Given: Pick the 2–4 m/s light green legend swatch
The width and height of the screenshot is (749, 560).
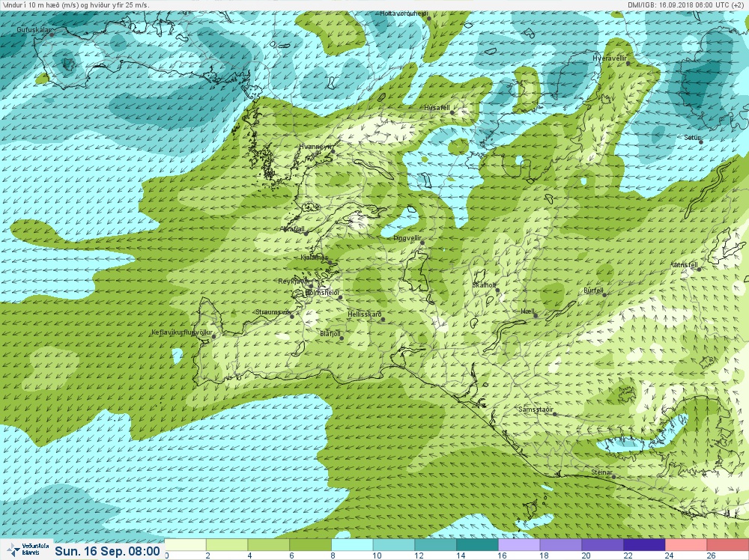Looking at the screenshot, I should pos(227,545).
